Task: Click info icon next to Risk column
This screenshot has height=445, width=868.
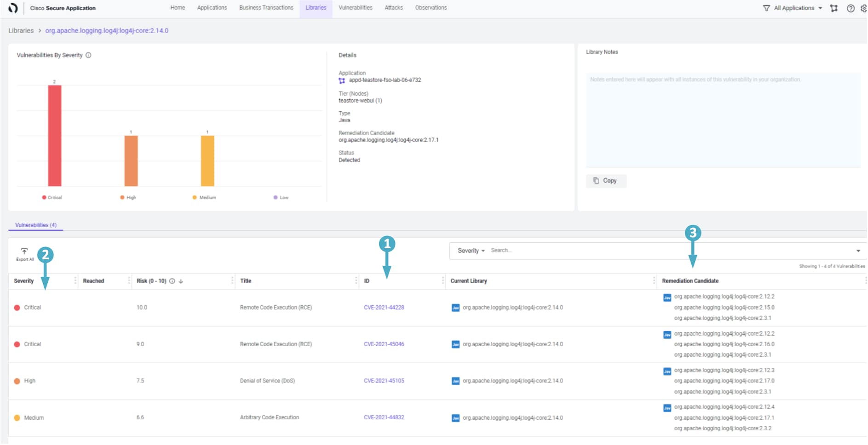Action: click(172, 281)
